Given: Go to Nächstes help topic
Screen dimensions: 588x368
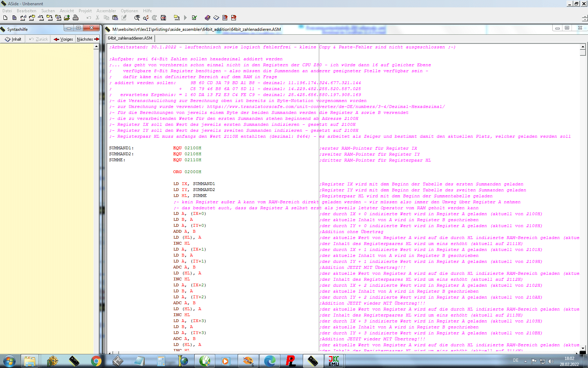Looking at the screenshot, I should click(x=88, y=39).
